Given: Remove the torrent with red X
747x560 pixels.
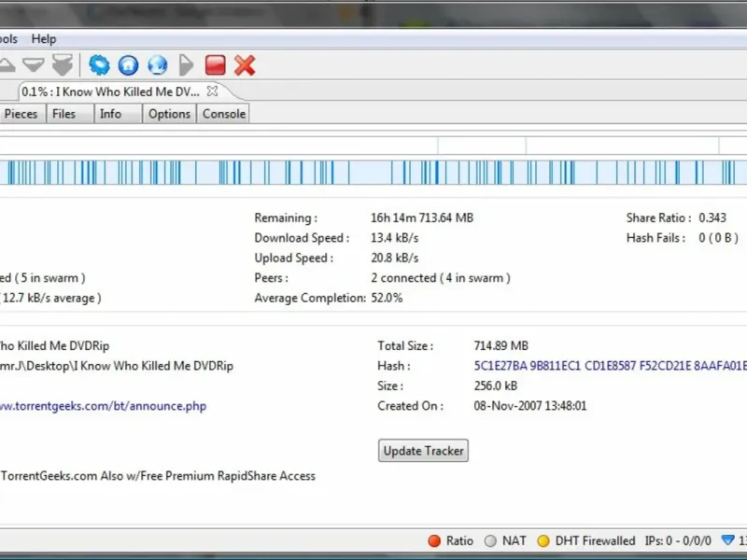Looking at the screenshot, I should point(245,65).
